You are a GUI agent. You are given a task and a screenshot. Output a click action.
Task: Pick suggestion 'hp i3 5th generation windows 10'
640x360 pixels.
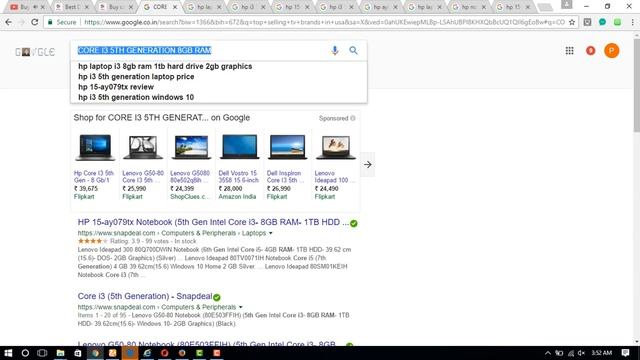pos(136,97)
